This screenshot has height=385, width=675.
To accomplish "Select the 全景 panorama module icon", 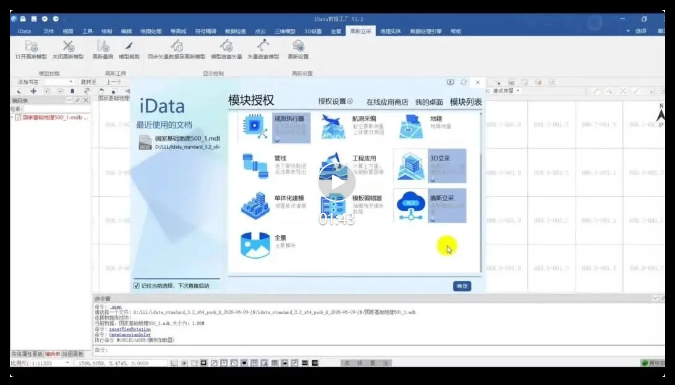I will 255,245.
